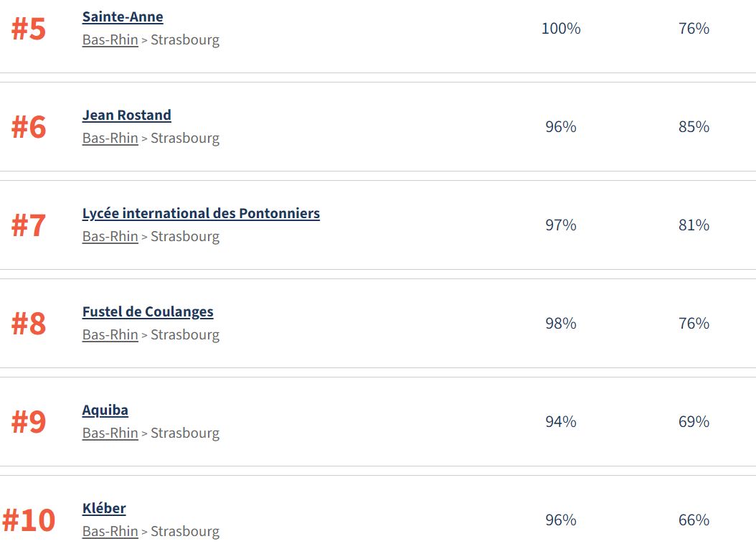Image resolution: width=756 pixels, height=554 pixels.
Task: Open the Kléber school link
Action: pos(104,509)
